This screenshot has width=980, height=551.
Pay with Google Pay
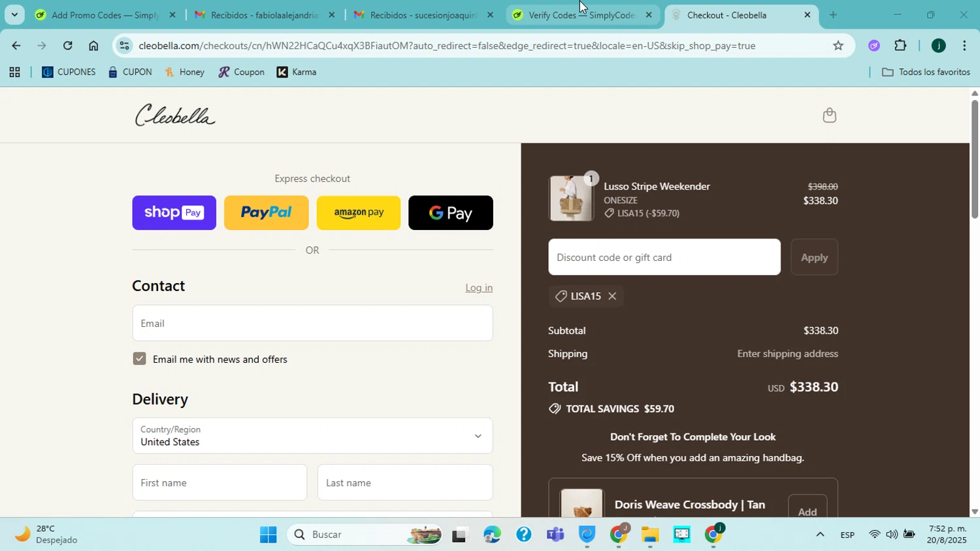coord(451,212)
